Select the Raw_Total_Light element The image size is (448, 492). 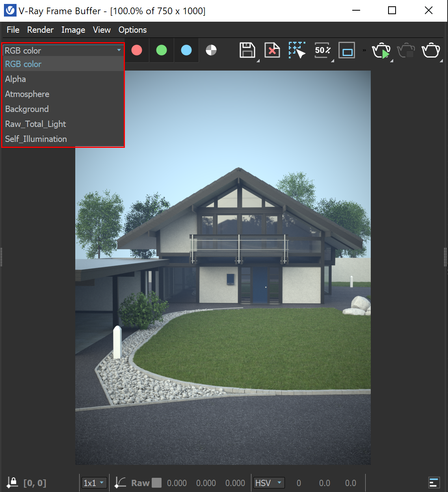coord(63,124)
